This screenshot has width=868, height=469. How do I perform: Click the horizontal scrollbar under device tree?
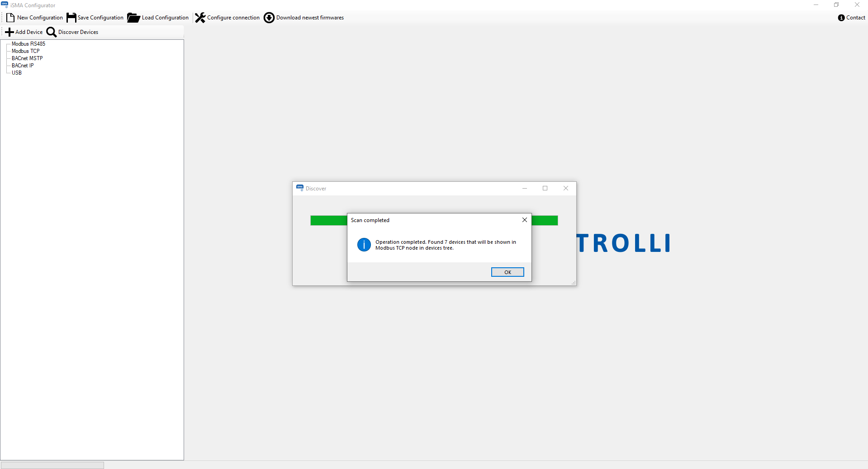[52, 465]
